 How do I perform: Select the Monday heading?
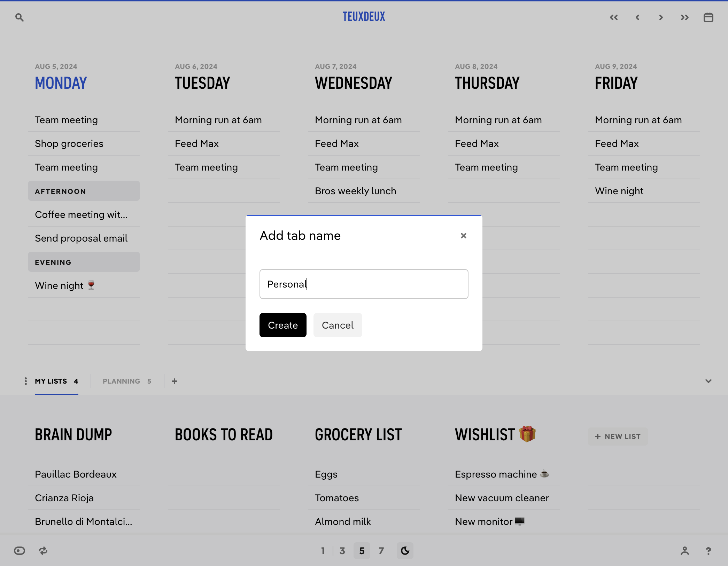(x=61, y=83)
